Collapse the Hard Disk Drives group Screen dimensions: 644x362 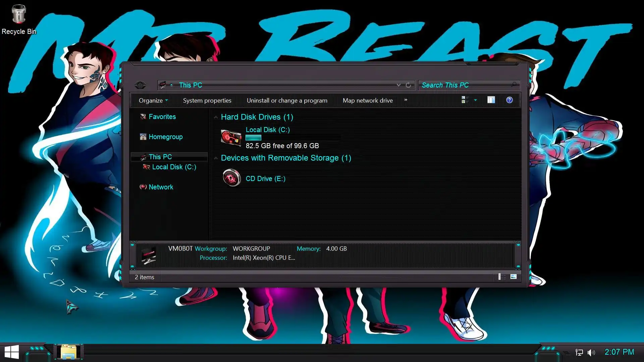pyautogui.click(x=216, y=117)
